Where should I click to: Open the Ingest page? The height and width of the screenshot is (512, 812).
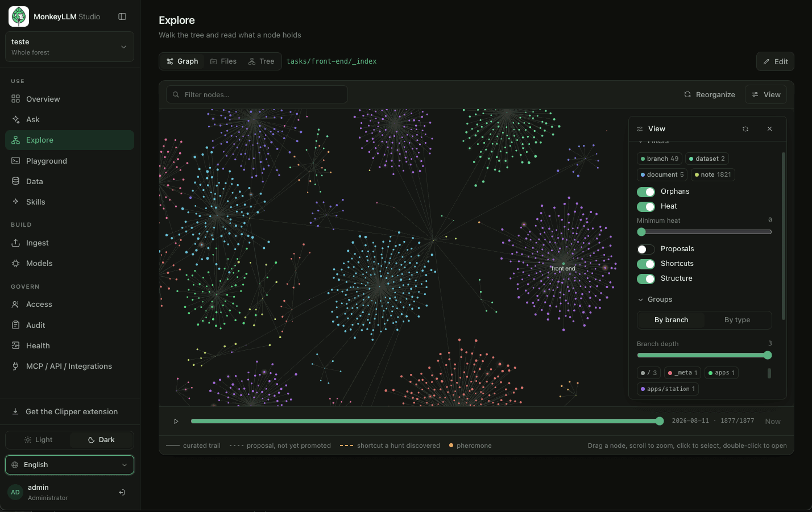69,243
